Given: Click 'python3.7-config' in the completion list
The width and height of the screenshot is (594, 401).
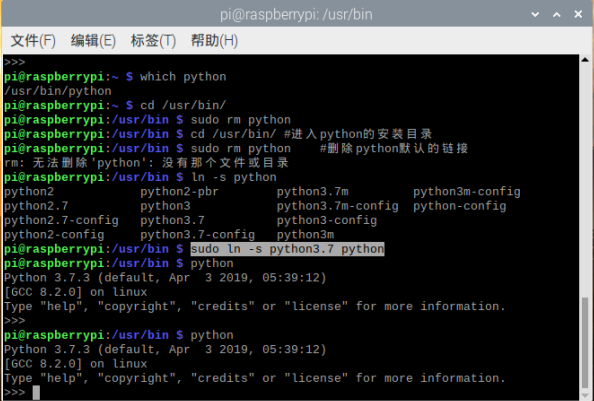Looking at the screenshot, I should click(197, 235).
